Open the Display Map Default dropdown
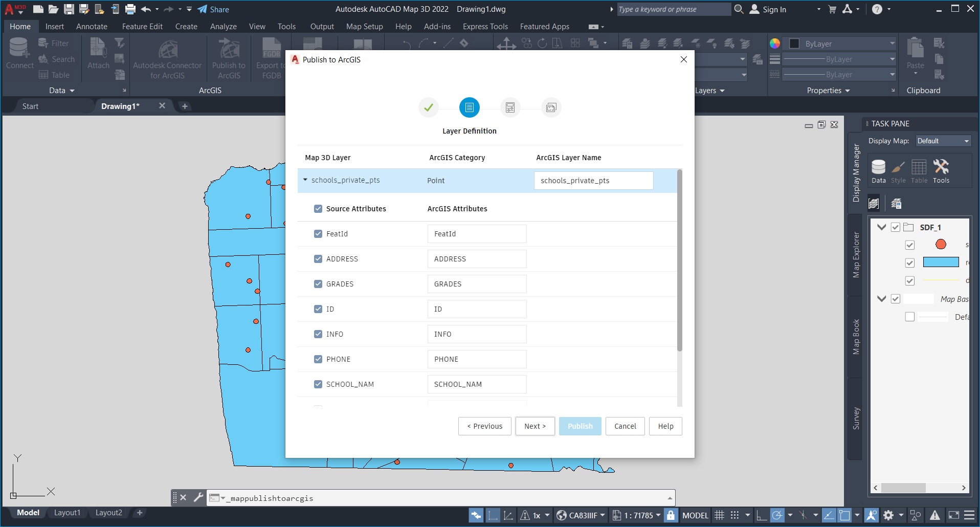 (943, 141)
